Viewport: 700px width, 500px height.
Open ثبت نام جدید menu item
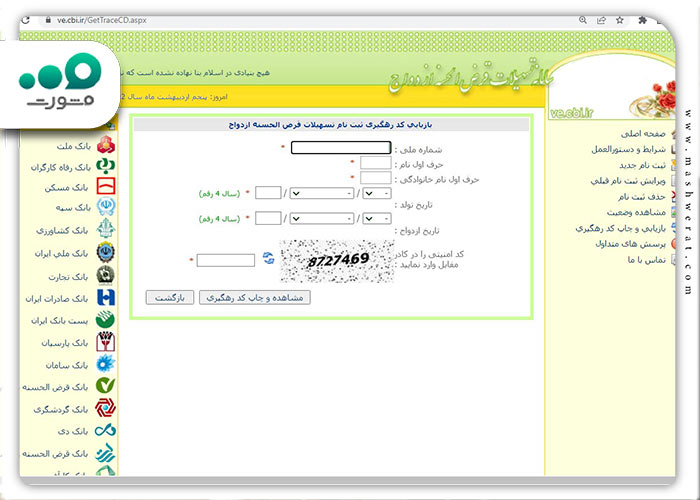(x=642, y=166)
